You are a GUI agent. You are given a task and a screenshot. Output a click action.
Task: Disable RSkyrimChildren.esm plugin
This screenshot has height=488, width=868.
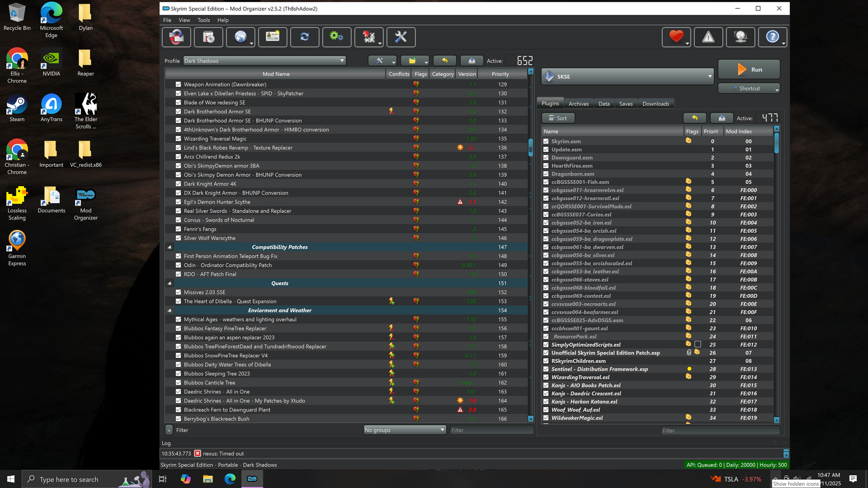pyautogui.click(x=546, y=361)
